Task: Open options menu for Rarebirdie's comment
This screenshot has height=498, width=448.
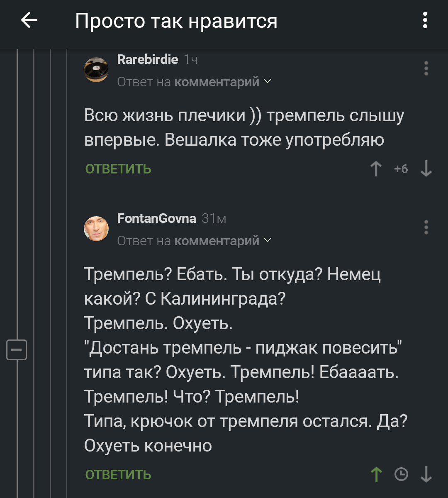Action: point(426,68)
